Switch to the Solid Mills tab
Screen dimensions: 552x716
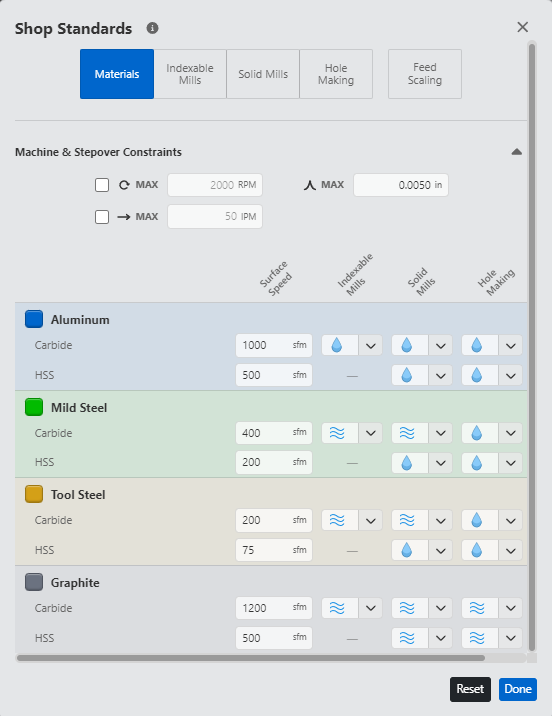[x=263, y=74]
